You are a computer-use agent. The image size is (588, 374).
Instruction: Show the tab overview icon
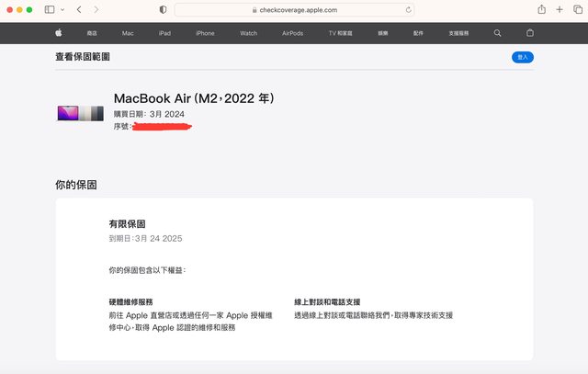point(578,10)
